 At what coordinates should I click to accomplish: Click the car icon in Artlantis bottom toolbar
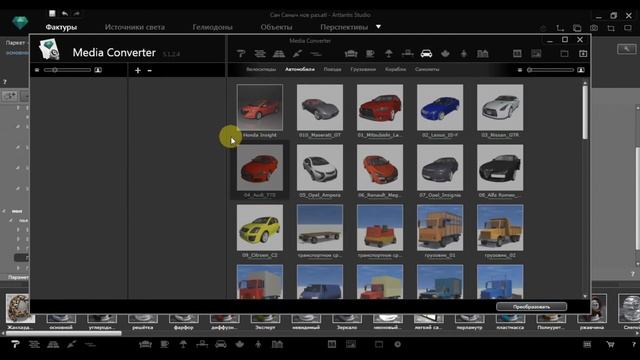(221, 344)
